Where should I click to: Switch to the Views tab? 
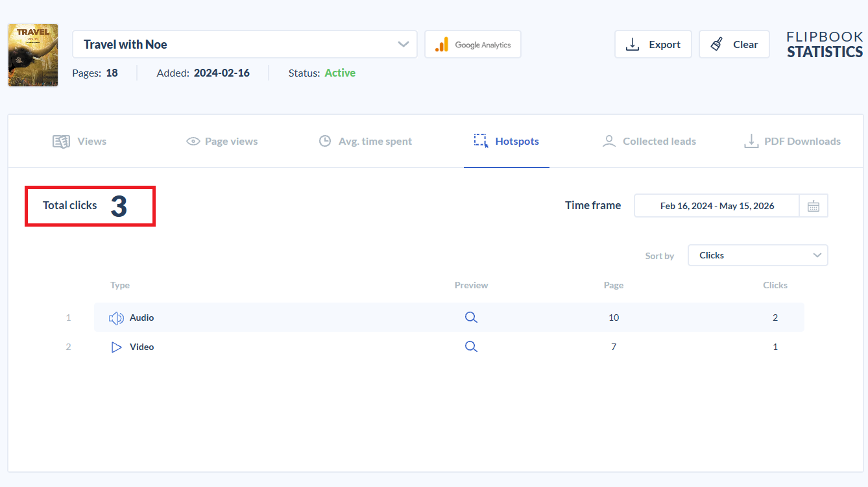pyautogui.click(x=79, y=141)
